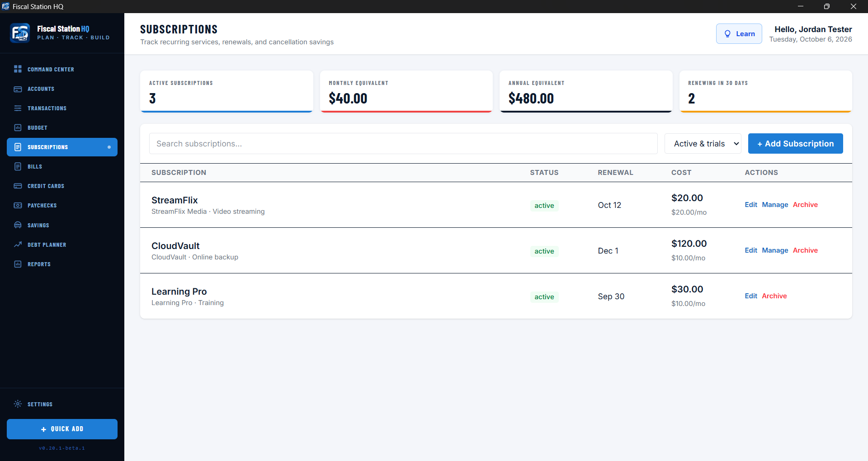
Task: Open the Savings page
Action: 38,226
